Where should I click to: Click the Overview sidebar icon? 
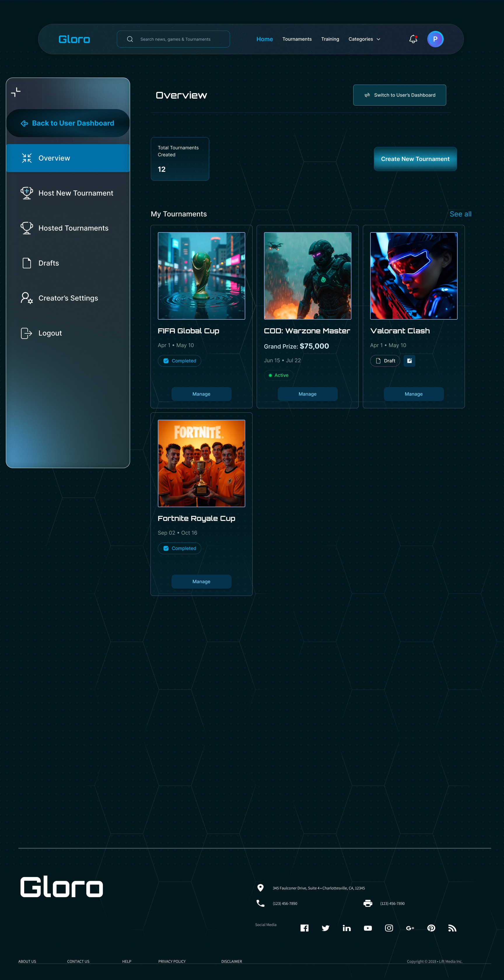click(27, 158)
